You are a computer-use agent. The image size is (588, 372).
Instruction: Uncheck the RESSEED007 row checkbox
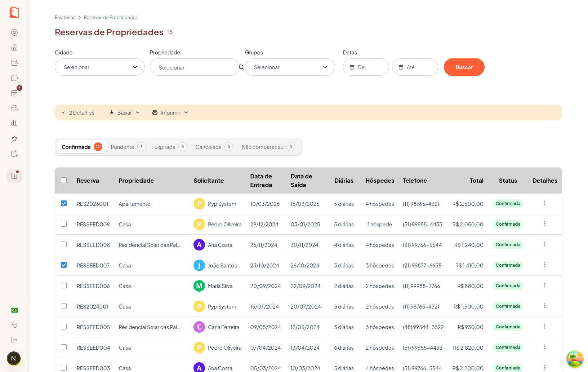[64, 265]
